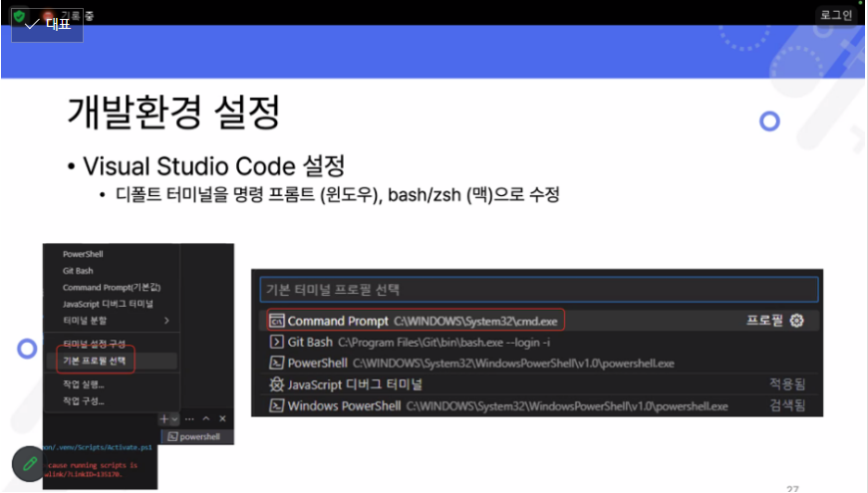Click the red 'cause running scripts is' text
The height and width of the screenshot is (493, 868).
[91, 465]
